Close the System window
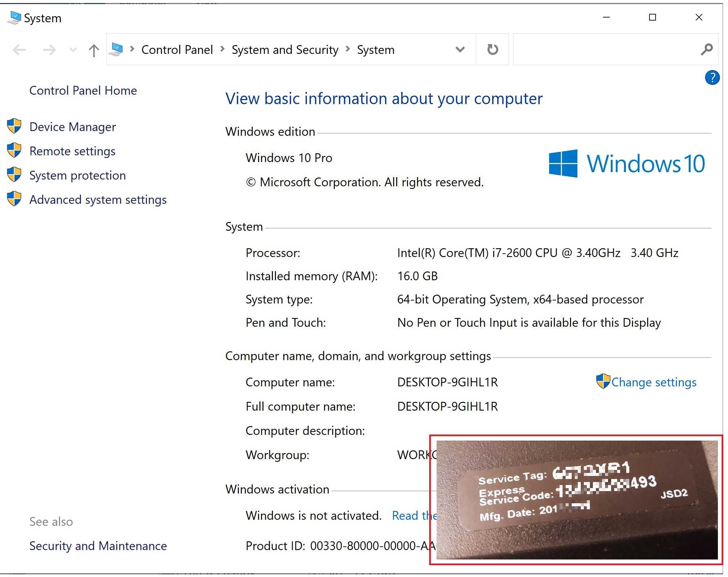 pos(699,17)
